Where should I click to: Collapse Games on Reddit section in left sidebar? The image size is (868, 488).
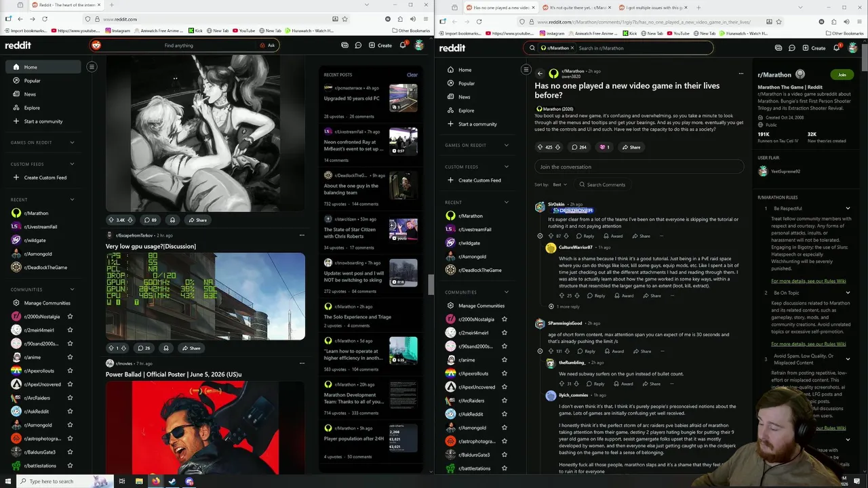pyautogui.click(x=72, y=142)
